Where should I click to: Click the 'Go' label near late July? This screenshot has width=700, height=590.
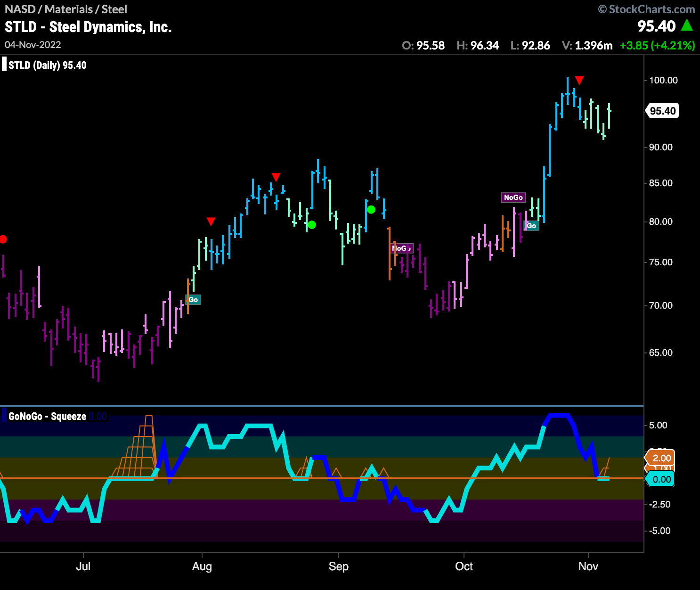[x=193, y=300]
